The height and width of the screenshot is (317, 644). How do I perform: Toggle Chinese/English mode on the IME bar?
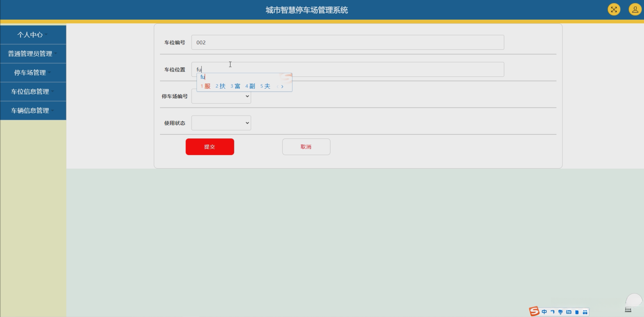coord(544,312)
